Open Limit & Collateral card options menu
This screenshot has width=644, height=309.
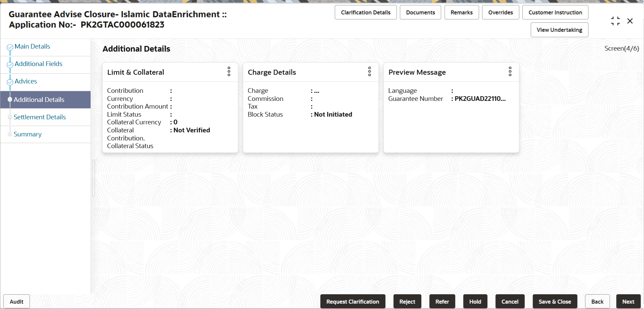point(229,71)
